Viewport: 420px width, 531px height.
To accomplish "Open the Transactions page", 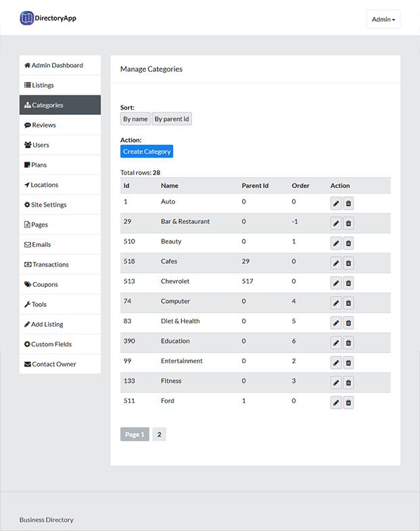I will coord(60,264).
